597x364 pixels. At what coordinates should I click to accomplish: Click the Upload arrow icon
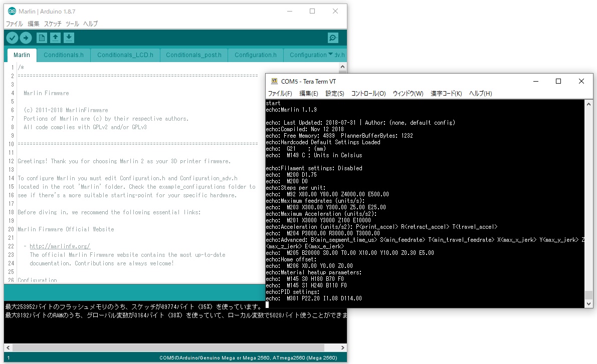26,38
